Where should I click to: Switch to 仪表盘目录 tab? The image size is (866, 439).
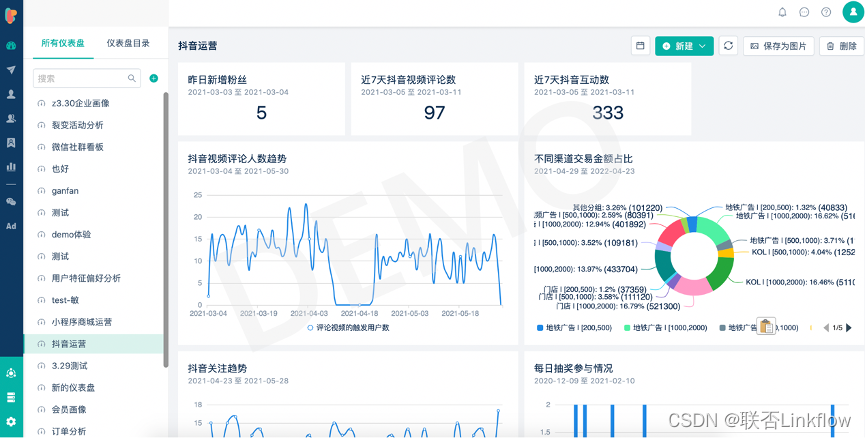(128, 43)
